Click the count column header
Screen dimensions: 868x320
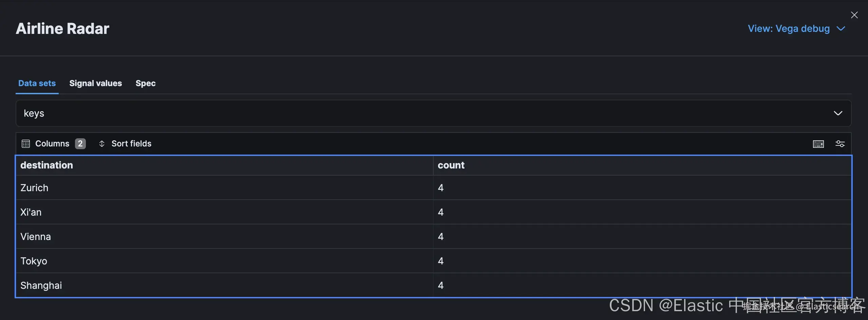451,165
